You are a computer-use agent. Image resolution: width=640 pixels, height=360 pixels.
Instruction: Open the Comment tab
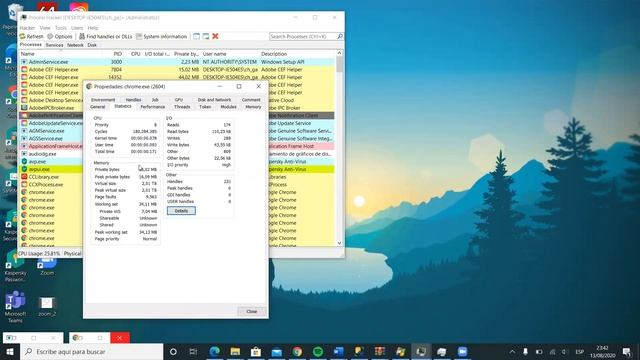point(251,100)
